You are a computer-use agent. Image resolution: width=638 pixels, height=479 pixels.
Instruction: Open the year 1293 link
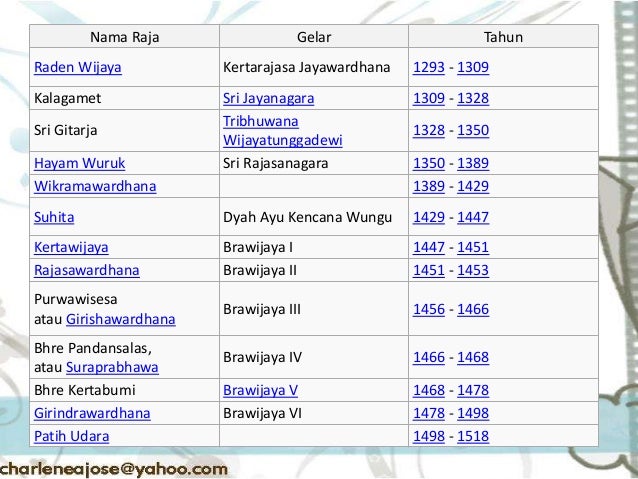tap(429, 67)
